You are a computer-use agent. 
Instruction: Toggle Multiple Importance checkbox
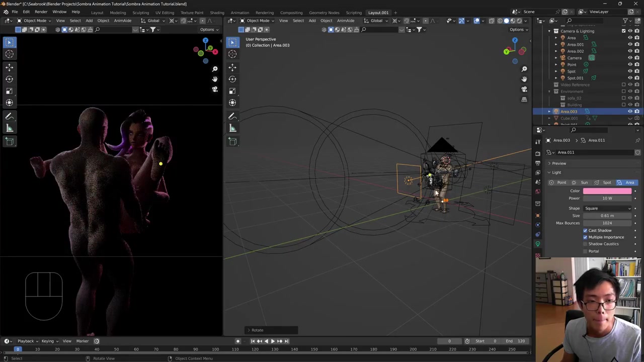(x=585, y=237)
